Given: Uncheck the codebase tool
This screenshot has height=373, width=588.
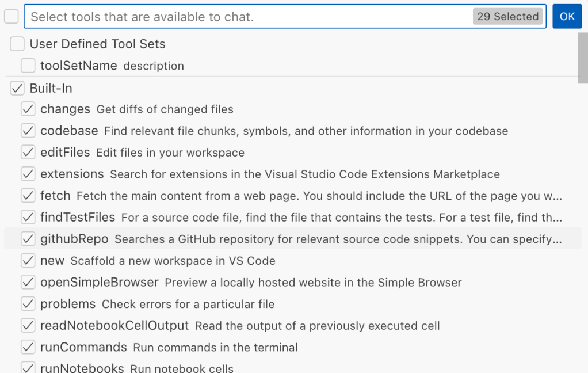Looking at the screenshot, I should click(x=28, y=131).
